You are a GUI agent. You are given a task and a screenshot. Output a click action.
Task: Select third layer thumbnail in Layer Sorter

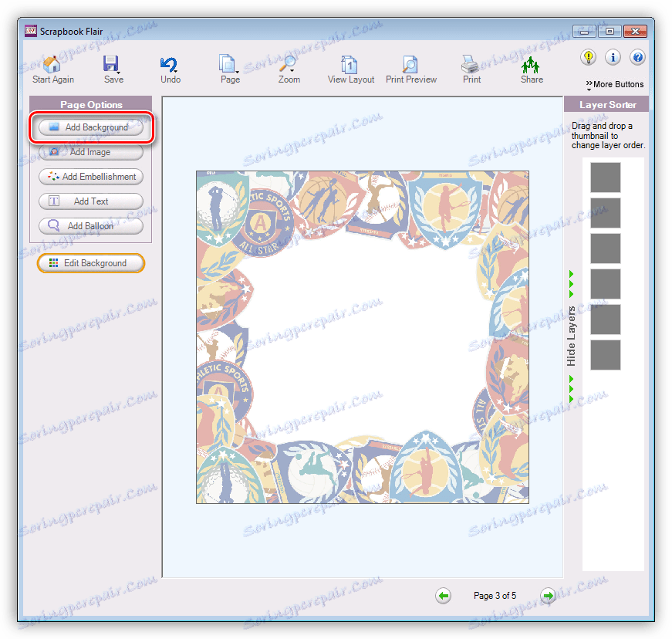605,248
